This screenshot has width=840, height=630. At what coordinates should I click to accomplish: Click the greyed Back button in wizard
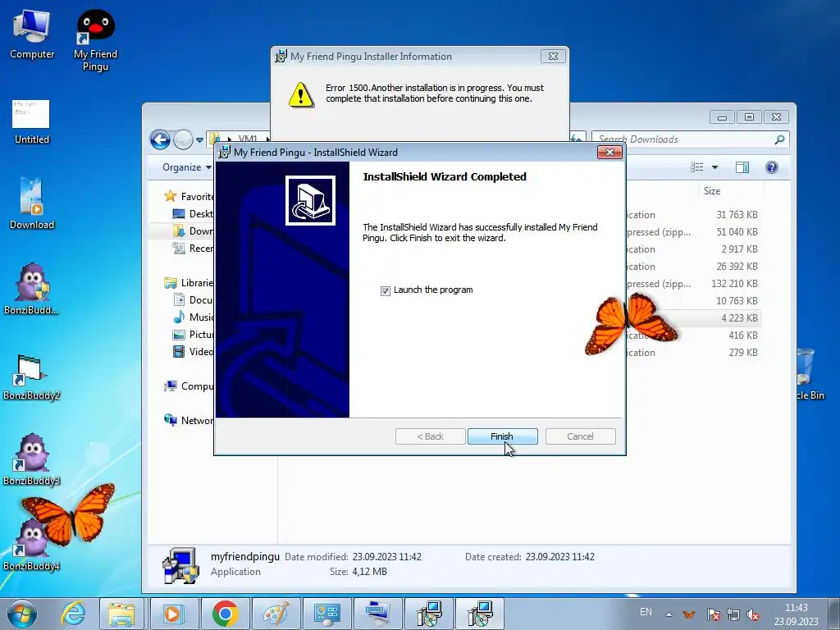(x=430, y=436)
